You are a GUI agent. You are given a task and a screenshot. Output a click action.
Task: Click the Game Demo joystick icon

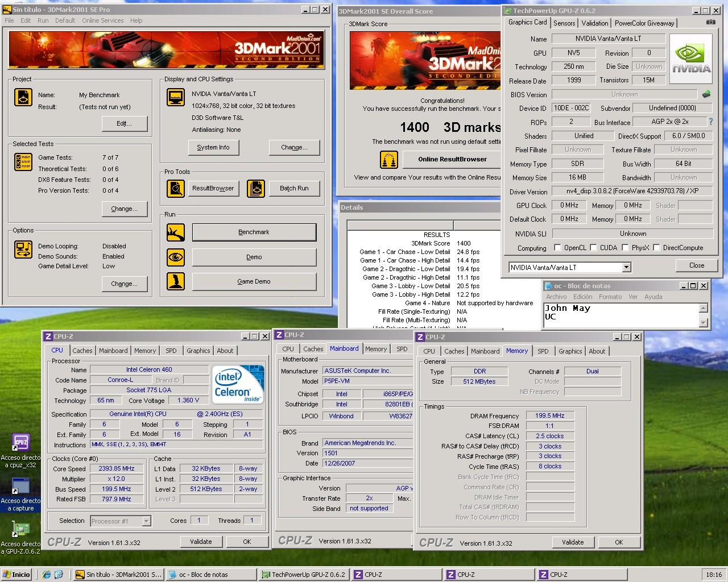[x=176, y=281]
